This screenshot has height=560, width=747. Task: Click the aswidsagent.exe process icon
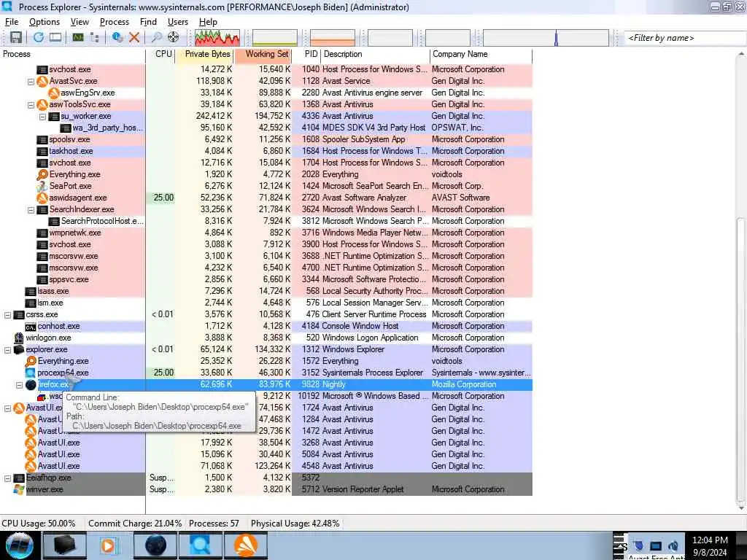42,198
